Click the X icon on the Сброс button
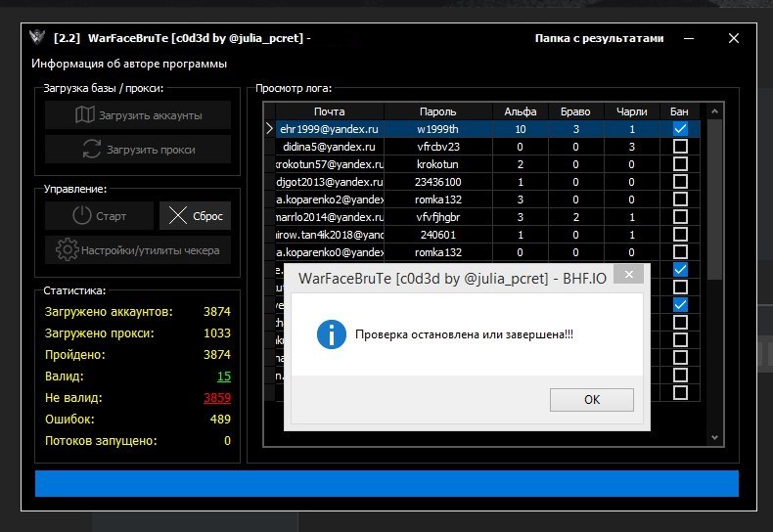 click(x=178, y=215)
